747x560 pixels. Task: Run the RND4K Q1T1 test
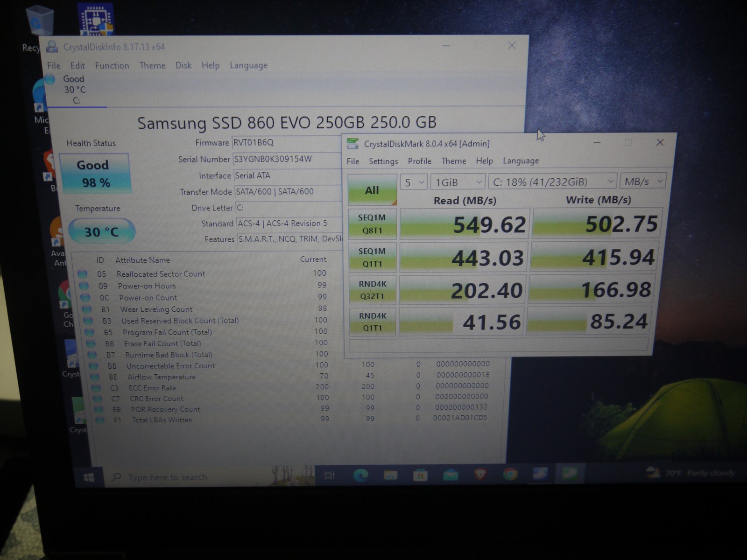[372, 322]
